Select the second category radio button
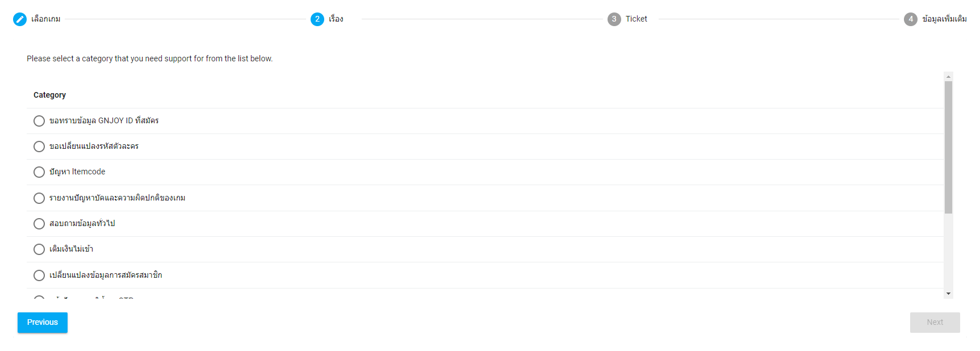This screenshot has height=351, width=980. [39, 147]
